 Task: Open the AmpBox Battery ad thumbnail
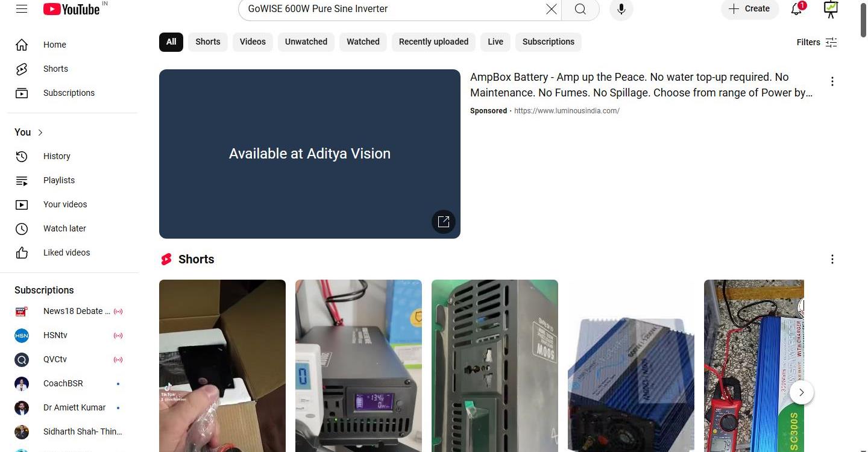pos(310,154)
